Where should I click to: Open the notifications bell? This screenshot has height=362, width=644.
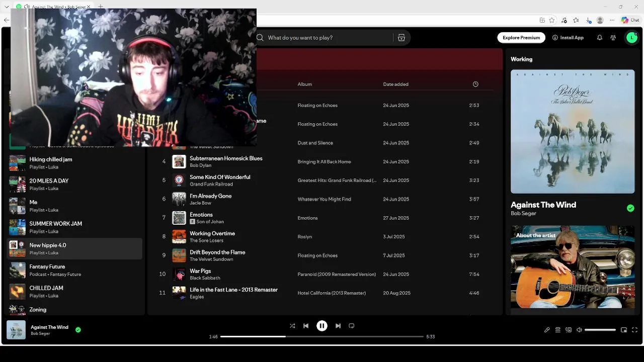(600, 38)
